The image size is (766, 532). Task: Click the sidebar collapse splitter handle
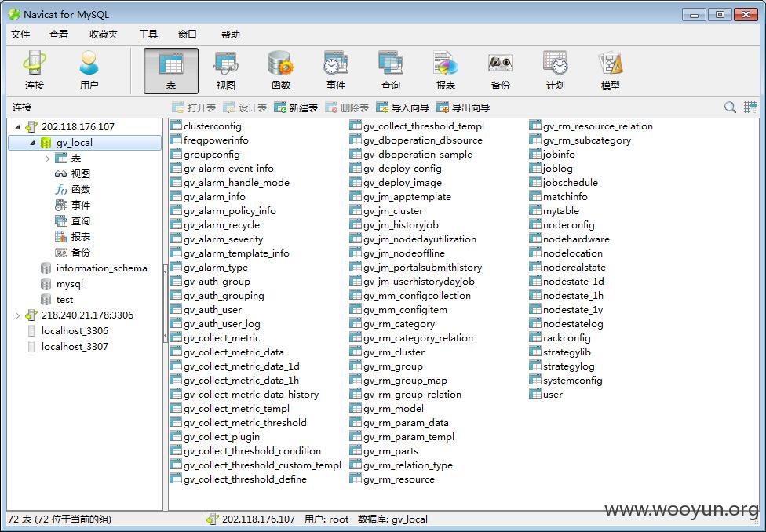point(165,303)
